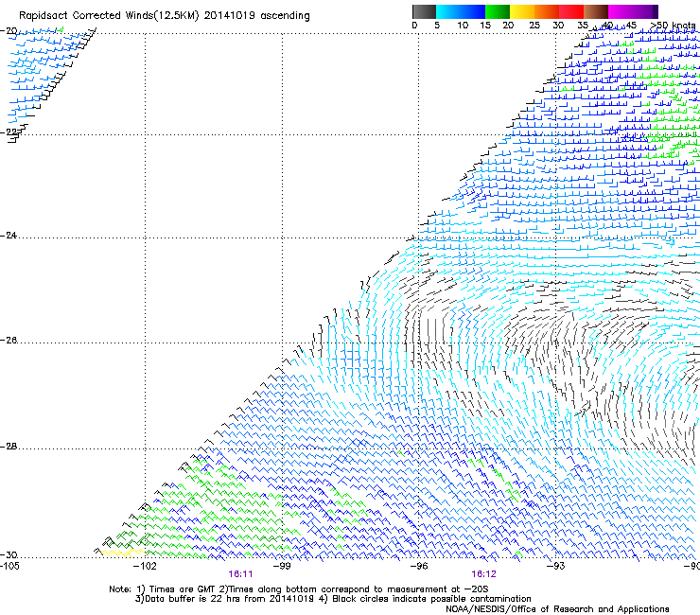
Task: Click legend scale value '5'
Action: (437, 26)
